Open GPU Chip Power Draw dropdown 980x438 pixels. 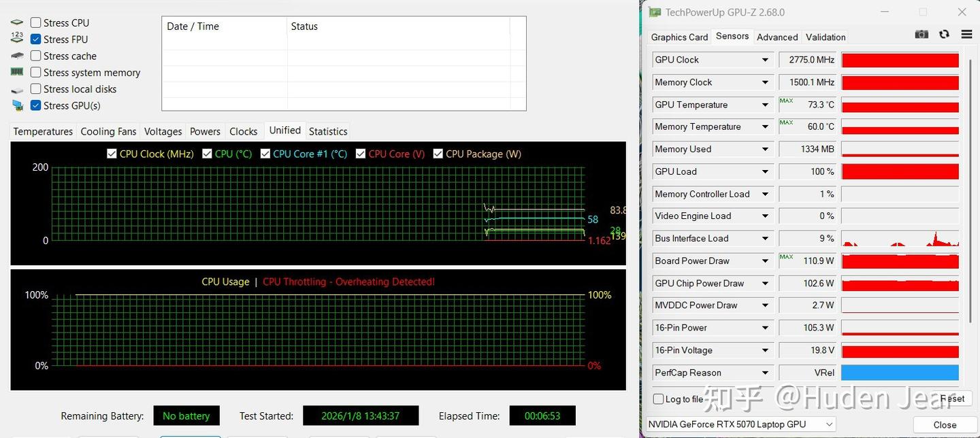(766, 283)
